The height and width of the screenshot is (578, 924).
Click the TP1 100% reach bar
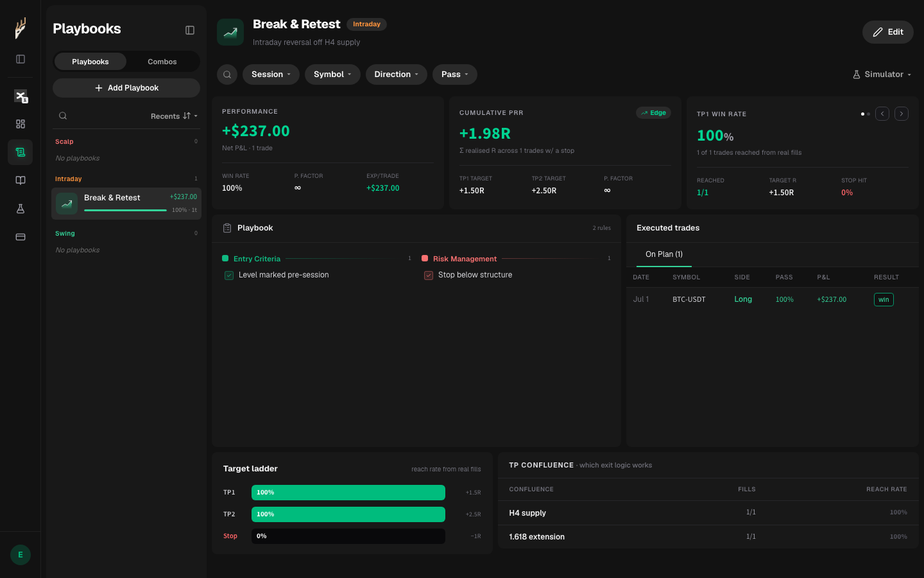348,493
